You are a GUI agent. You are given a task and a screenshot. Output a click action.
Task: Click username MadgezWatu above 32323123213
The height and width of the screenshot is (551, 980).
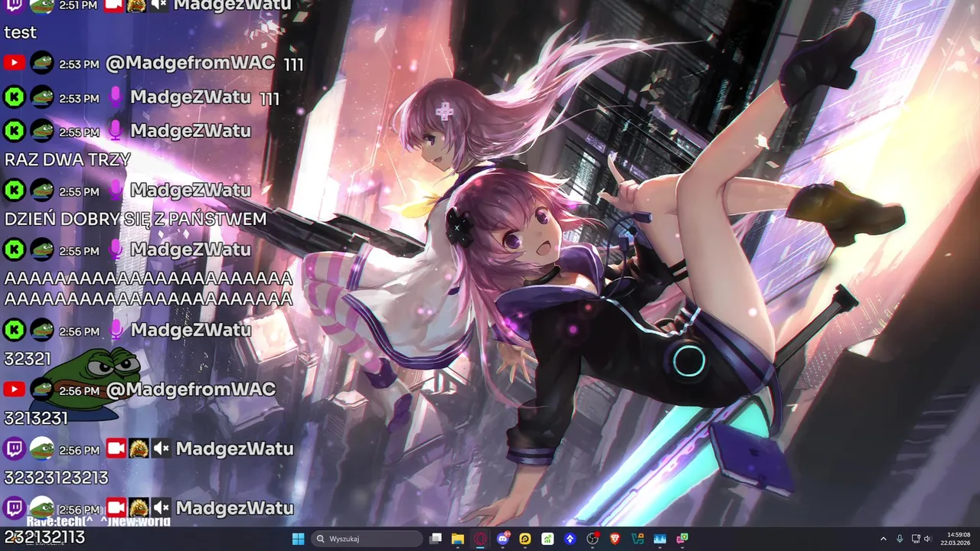coord(235,448)
